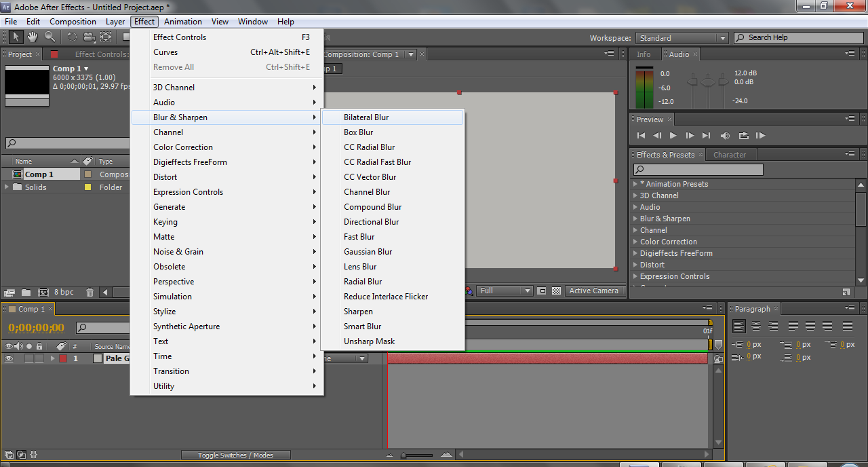Viewport: 868px width, 467px height.
Task: Click the Effects & Presets search field
Action: [698, 170]
